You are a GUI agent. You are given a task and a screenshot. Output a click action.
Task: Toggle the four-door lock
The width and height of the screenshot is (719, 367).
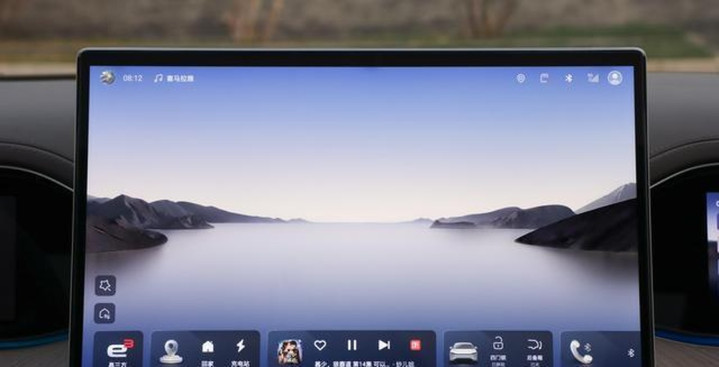(498, 344)
